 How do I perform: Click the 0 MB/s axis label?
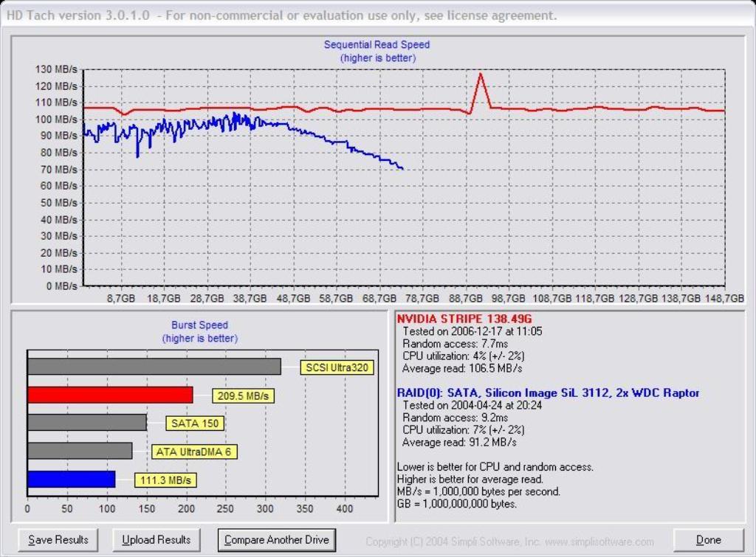coord(61,286)
